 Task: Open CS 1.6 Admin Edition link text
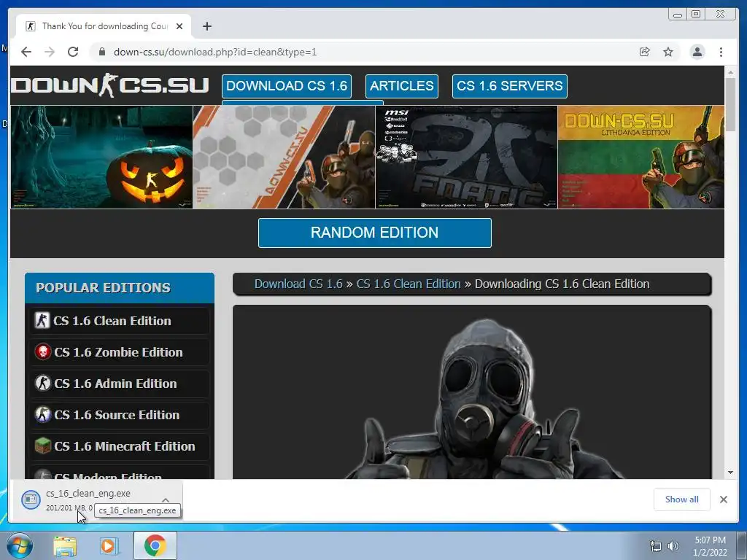coord(115,384)
